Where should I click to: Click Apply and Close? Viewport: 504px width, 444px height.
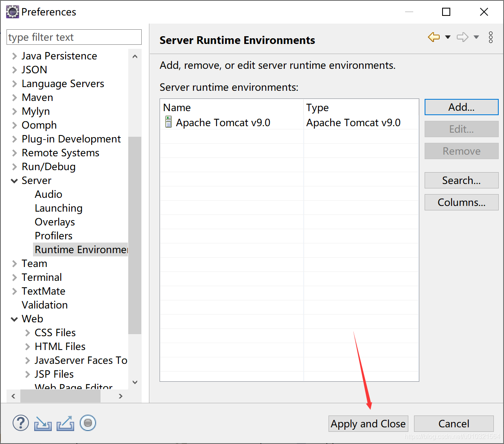pyautogui.click(x=368, y=424)
